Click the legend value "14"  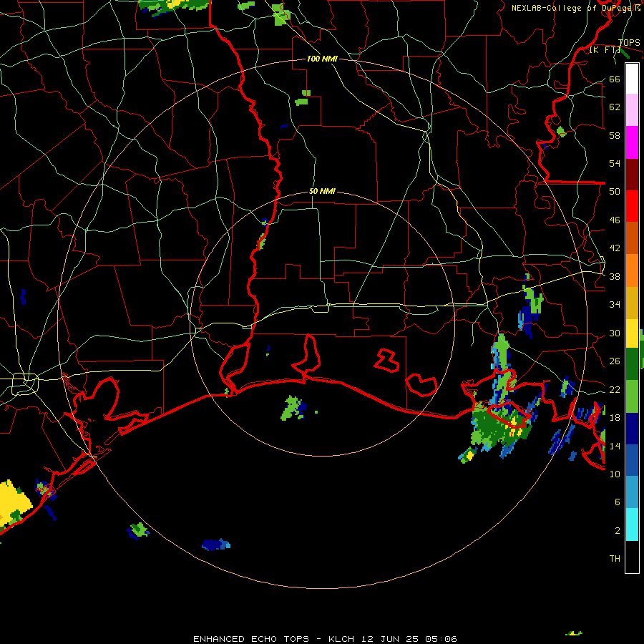pos(615,446)
